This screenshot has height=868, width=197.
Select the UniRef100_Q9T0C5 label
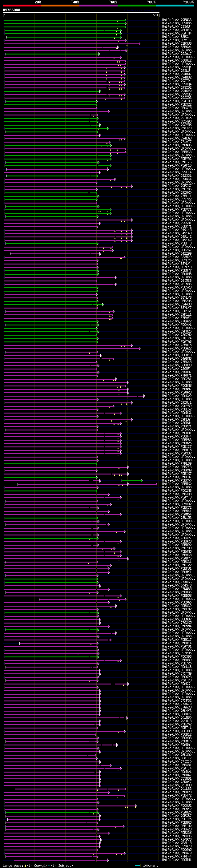(x=177, y=118)
